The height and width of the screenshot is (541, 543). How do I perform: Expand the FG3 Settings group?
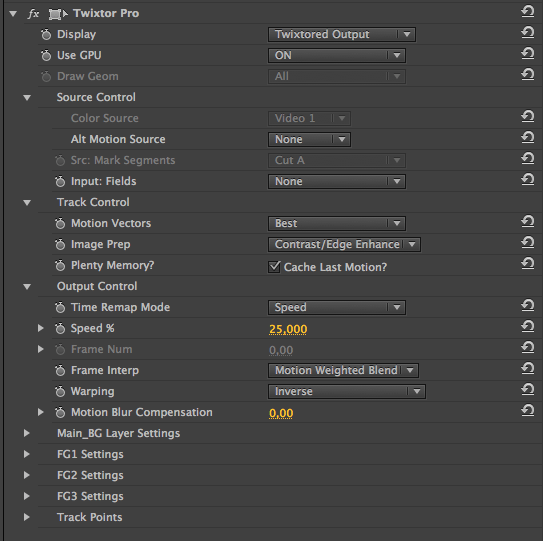tap(27, 496)
